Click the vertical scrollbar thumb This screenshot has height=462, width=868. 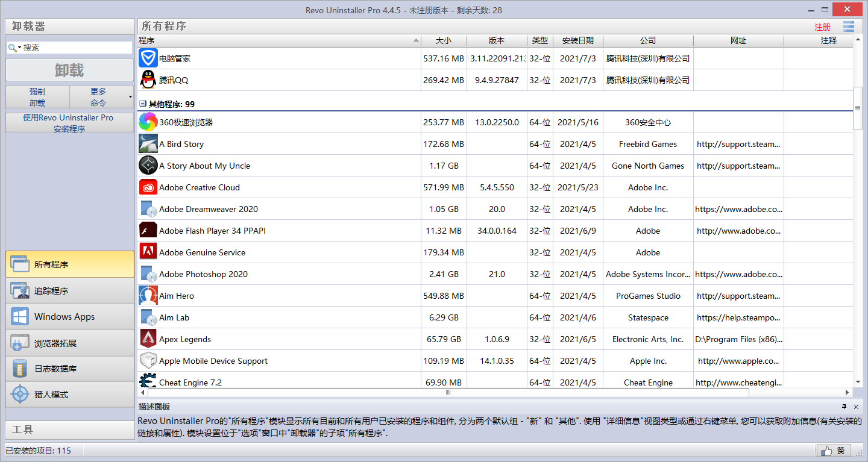(x=858, y=108)
